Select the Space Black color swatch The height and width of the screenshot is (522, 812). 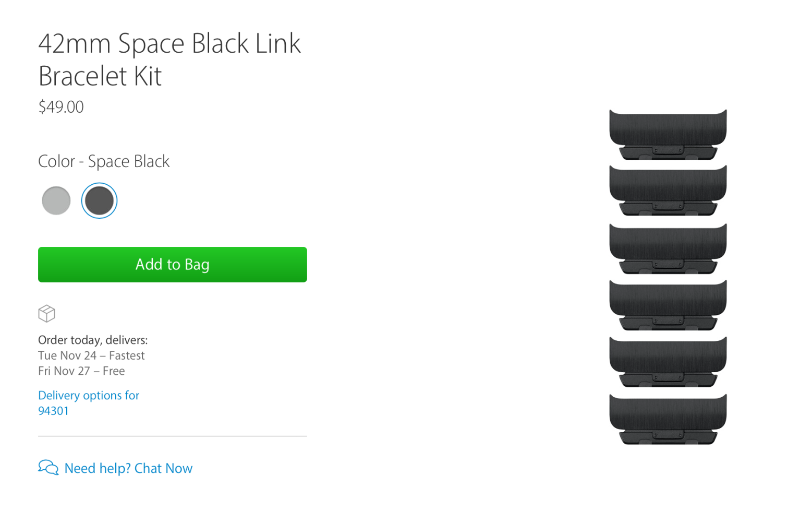[99, 200]
